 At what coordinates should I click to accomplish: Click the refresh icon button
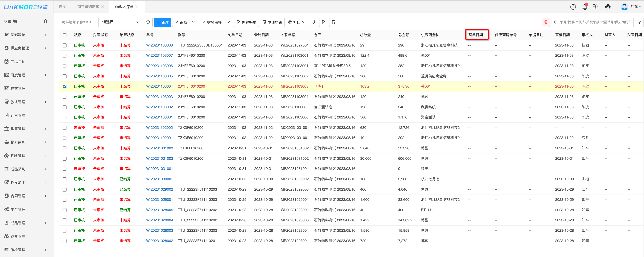tap(148, 22)
